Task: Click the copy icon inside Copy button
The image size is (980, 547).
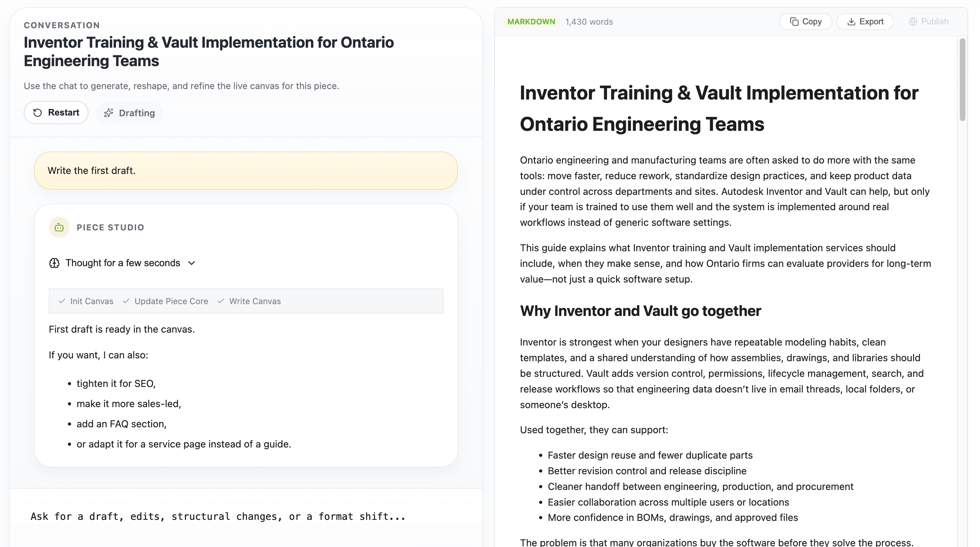Action: (795, 21)
